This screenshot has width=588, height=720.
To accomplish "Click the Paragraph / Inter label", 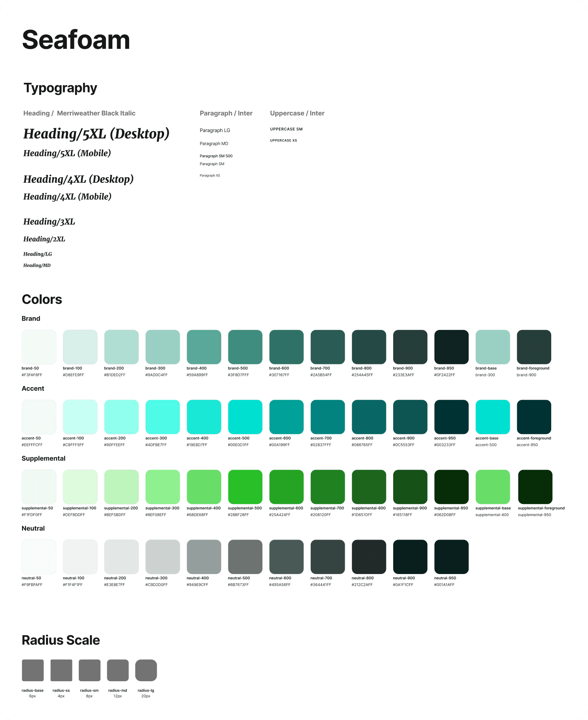I will (x=226, y=113).
